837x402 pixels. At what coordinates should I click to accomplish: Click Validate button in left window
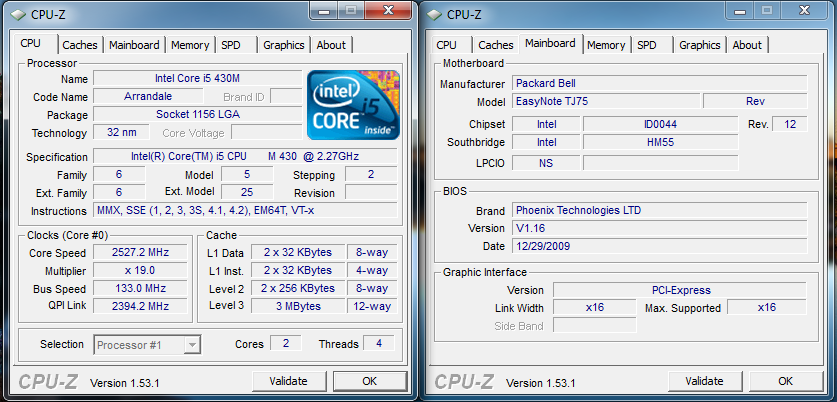pos(288,381)
